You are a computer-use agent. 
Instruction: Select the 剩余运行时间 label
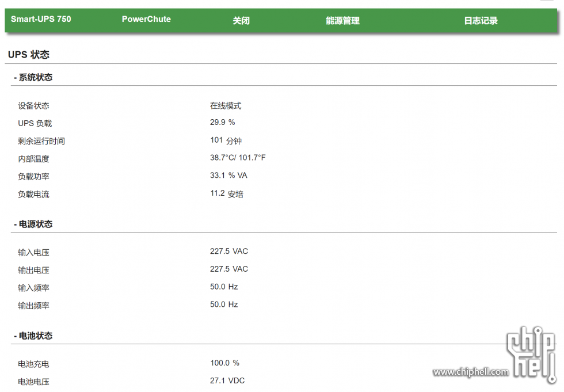point(41,141)
